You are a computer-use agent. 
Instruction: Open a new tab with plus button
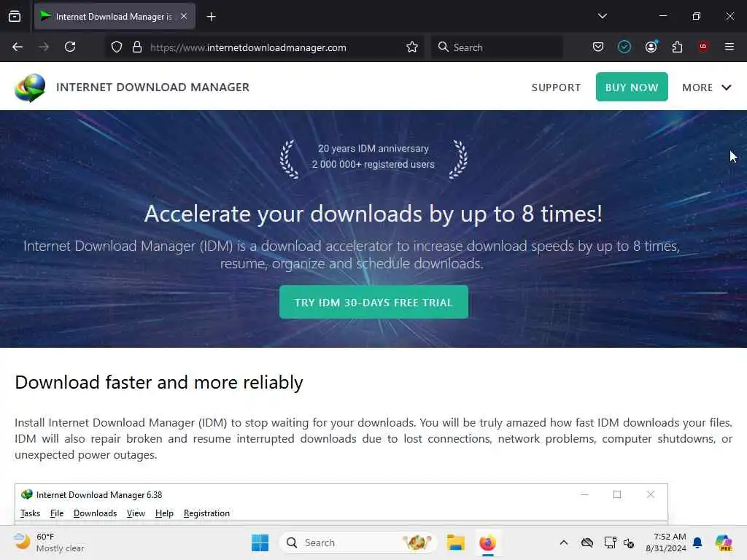pyautogui.click(x=212, y=17)
